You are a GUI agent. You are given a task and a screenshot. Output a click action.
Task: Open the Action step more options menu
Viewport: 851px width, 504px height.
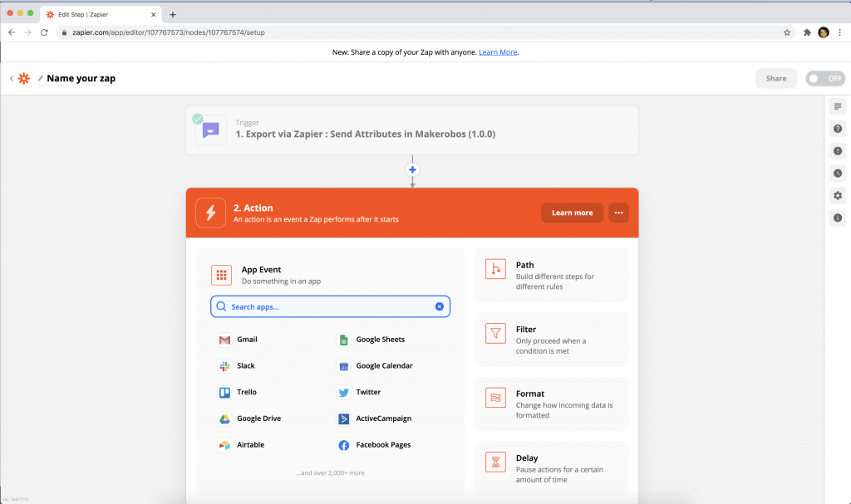coord(618,213)
